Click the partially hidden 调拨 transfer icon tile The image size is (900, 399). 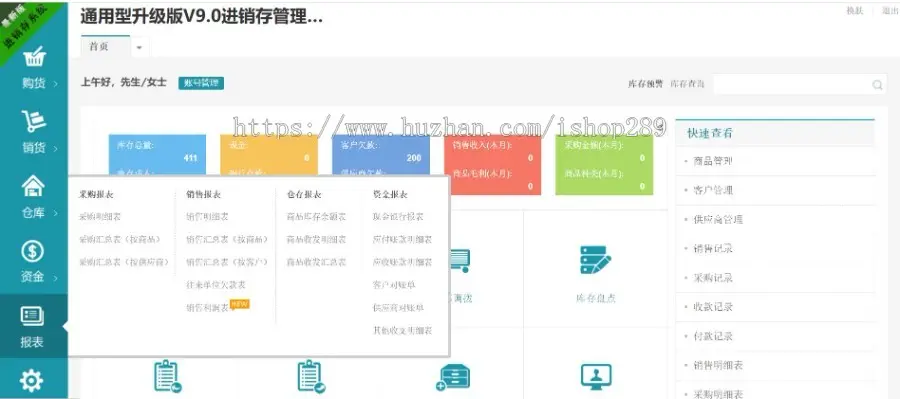(x=460, y=260)
